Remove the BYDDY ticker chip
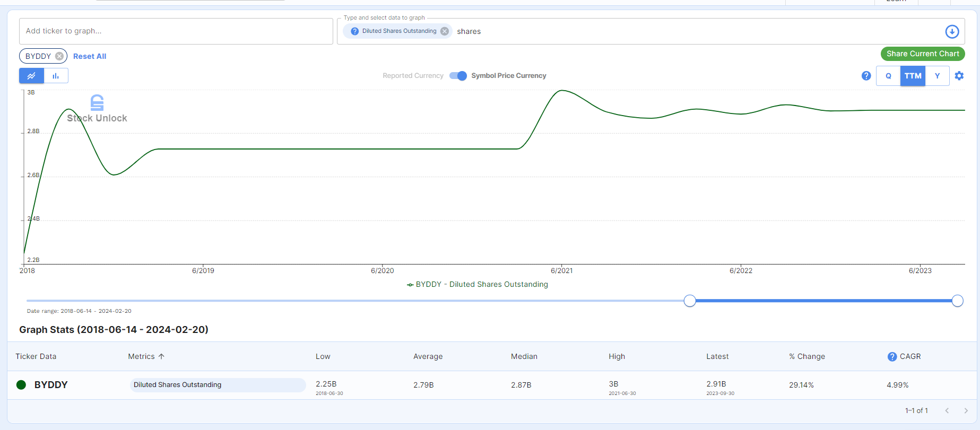Screen dimensions: 980x430 [59, 56]
